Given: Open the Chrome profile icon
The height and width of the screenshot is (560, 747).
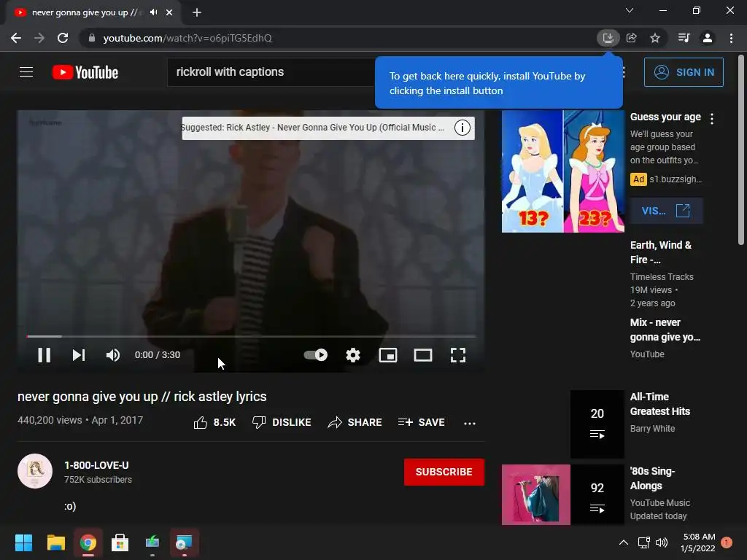Looking at the screenshot, I should coord(708,38).
